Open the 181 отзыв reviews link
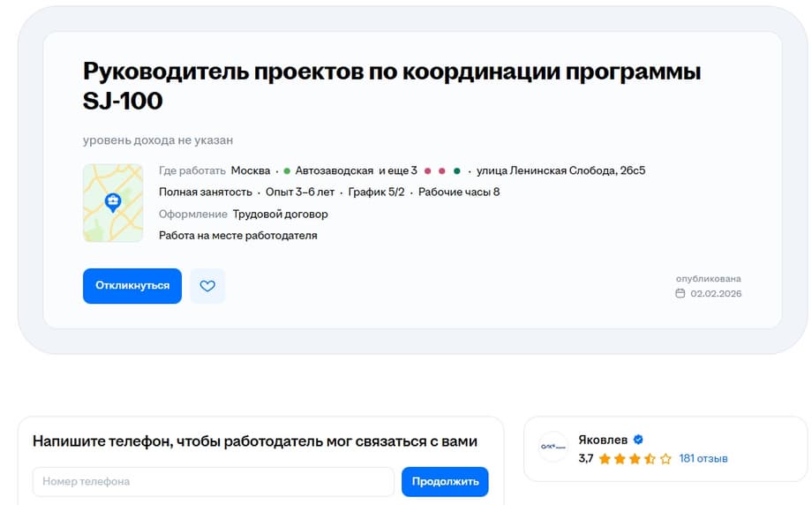The width and height of the screenshot is (812, 505). pyautogui.click(x=703, y=459)
